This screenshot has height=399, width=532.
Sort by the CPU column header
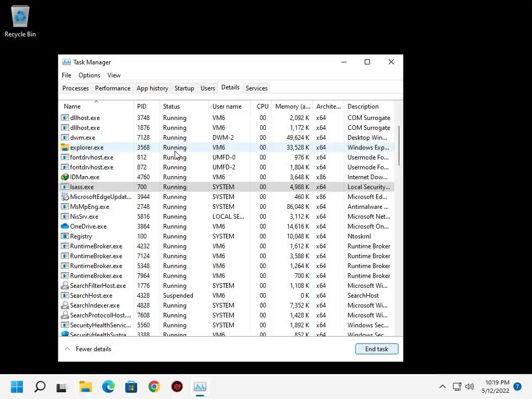pos(261,106)
